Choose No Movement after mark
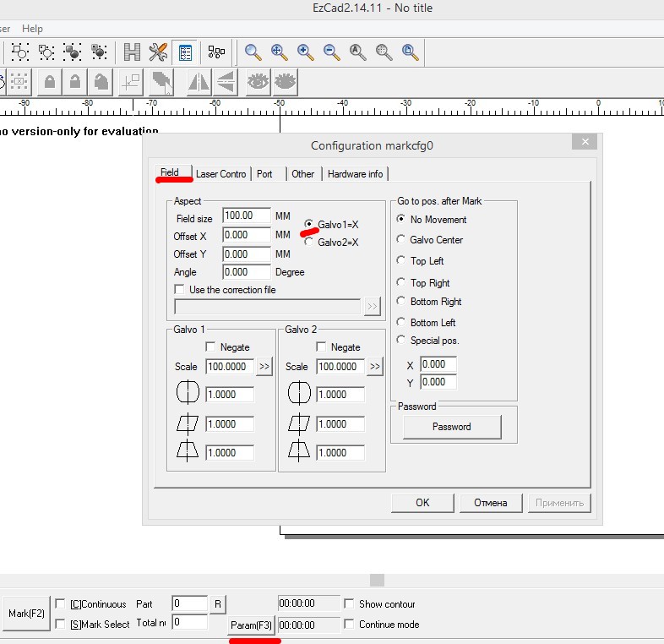The image size is (664, 644). pos(400,219)
